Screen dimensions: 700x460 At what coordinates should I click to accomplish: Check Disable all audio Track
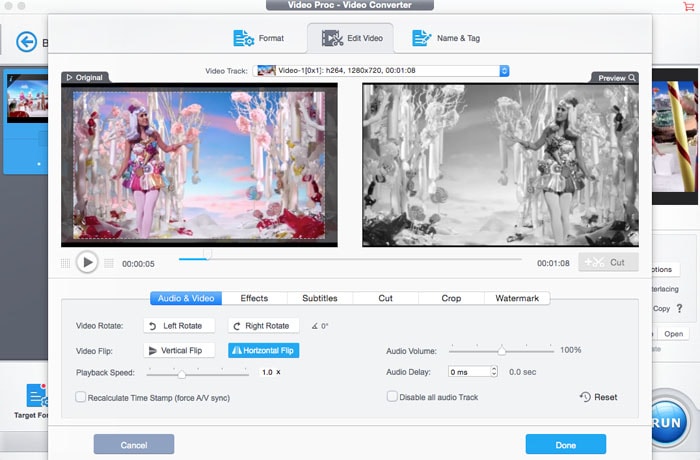point(392,397)
